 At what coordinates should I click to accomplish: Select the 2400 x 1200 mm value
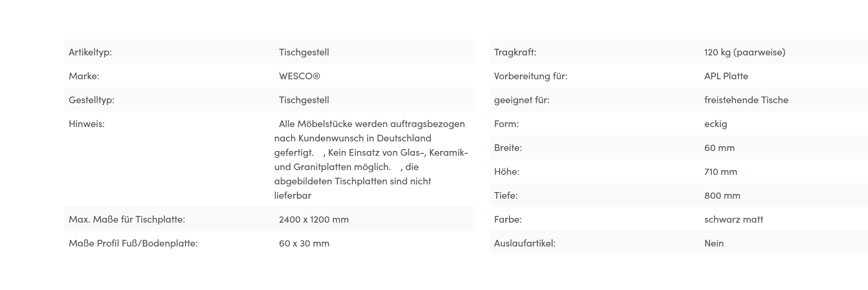[314, 219]
